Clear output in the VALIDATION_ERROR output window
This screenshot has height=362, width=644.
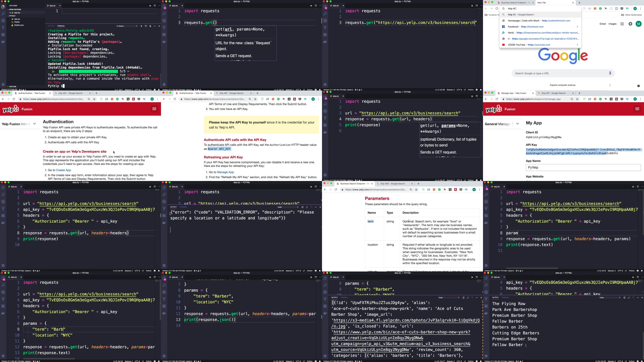coord(302,207)
